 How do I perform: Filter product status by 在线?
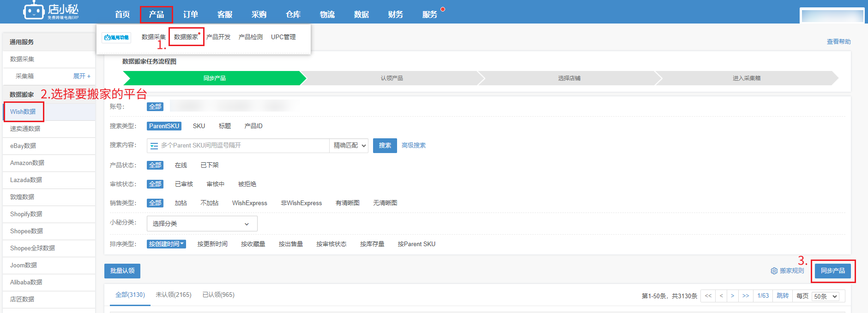point(181,165)
